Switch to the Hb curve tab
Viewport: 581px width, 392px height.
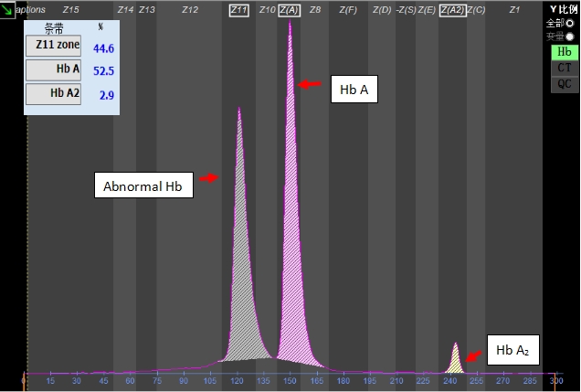564,52
